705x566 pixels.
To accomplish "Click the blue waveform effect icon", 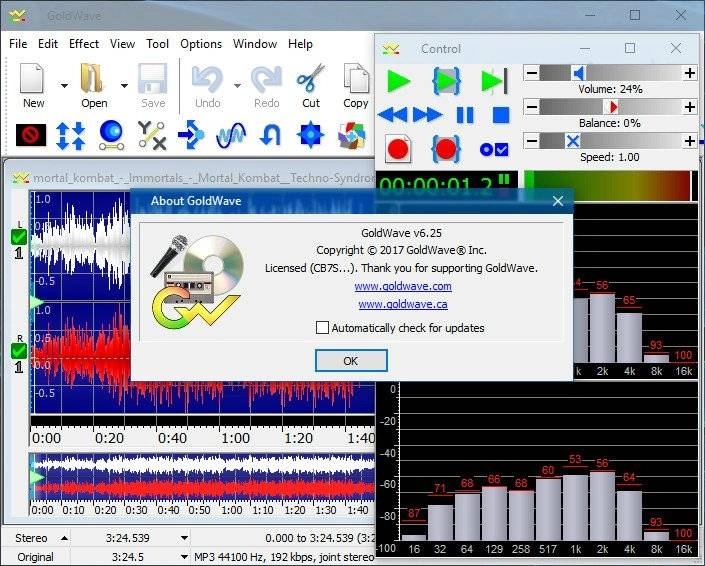I will (x=231, y=135).
